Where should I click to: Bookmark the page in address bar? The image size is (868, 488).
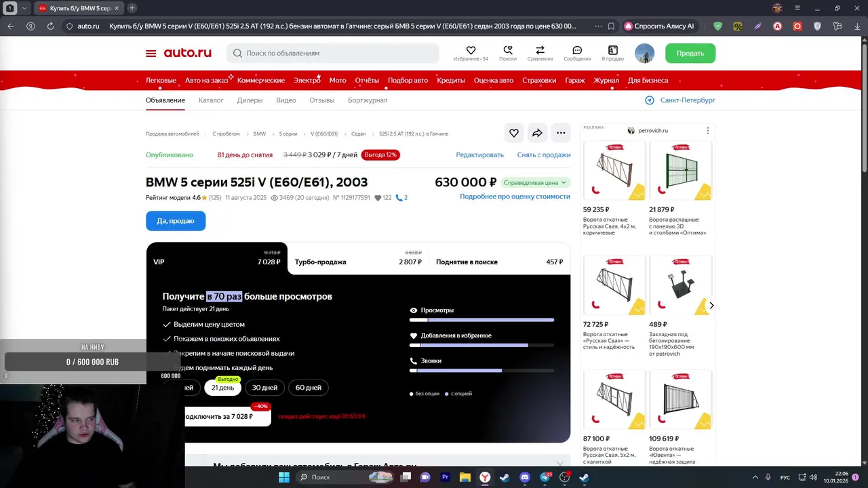click(611, 26)
